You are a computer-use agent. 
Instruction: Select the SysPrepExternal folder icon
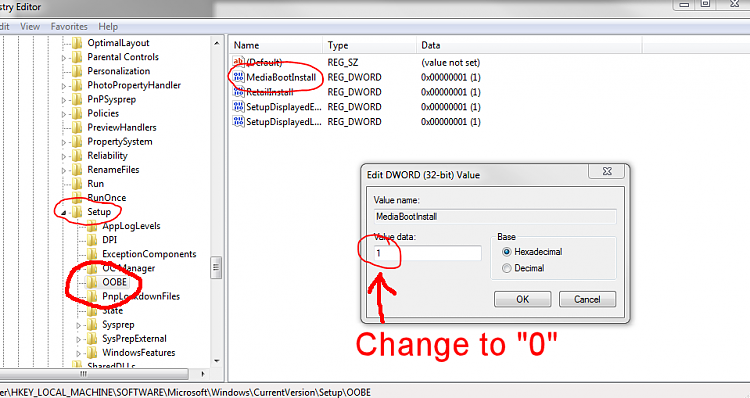click(92, 339)
